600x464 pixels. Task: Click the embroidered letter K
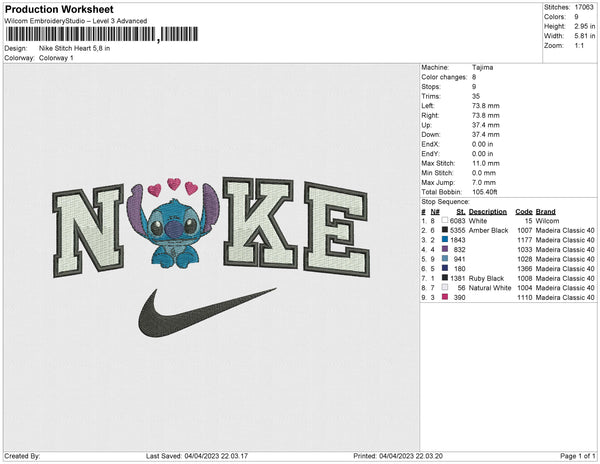click(x=260, y=223)
